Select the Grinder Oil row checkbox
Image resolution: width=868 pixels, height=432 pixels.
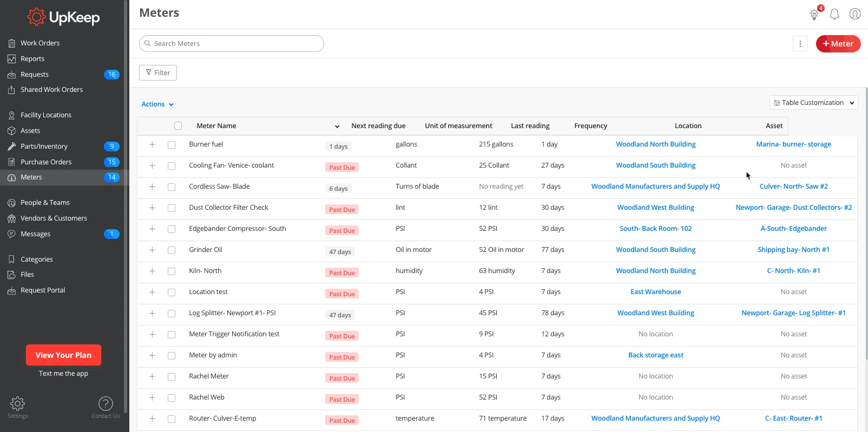(172, 250)
